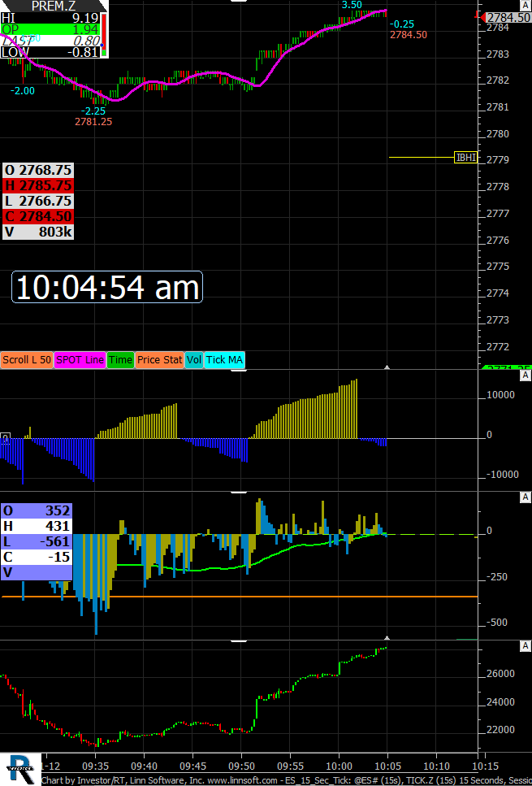This screenshot has width=532, height=786.
Task: Click the Scroll L 50 button
Action: tap(27, 360)
